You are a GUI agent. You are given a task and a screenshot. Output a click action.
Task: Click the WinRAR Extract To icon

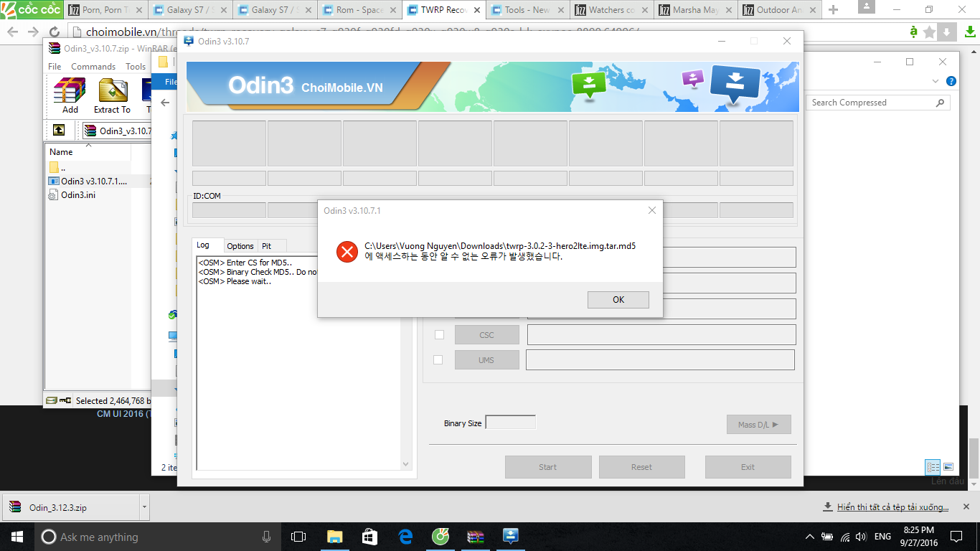coord(112,95)
